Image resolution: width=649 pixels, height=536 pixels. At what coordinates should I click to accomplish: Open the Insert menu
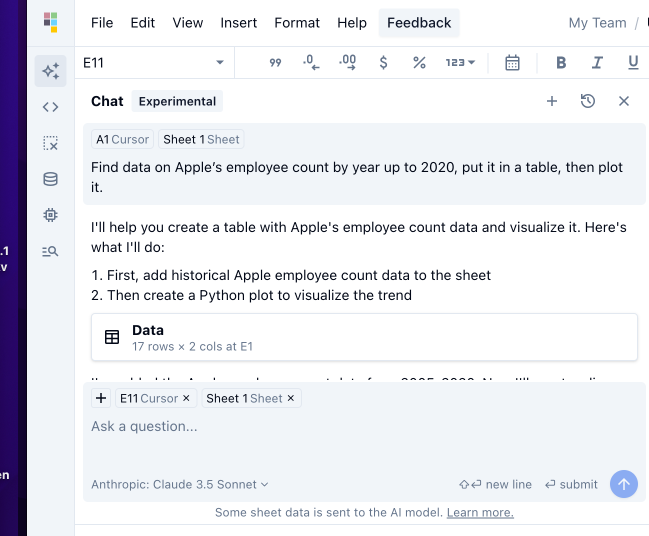[239, 23]
